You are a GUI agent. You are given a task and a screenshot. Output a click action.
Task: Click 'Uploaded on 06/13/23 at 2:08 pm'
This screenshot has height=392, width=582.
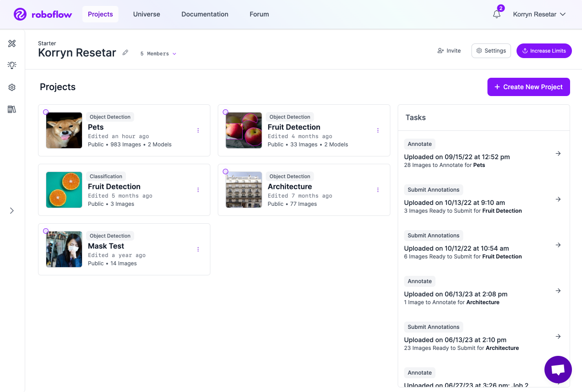point(456,294)
